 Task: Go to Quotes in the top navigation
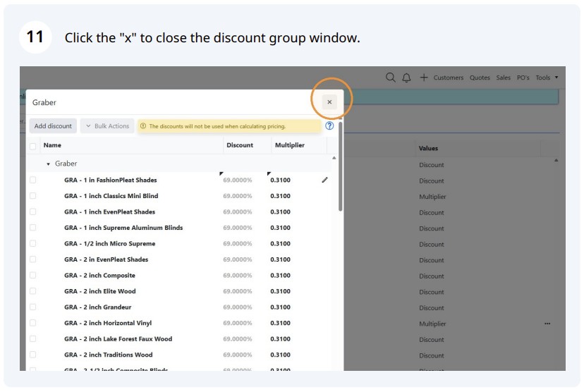click(x=480, y=78)
